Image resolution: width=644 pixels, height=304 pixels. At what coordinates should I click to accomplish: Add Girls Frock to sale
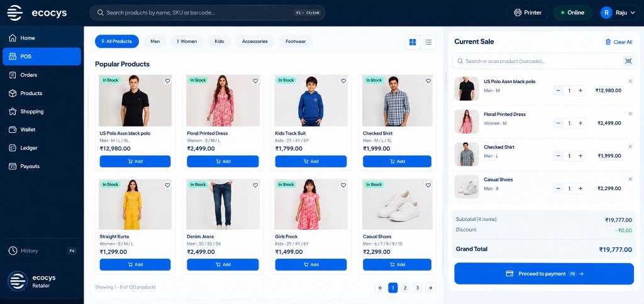(x=311, y=264)
